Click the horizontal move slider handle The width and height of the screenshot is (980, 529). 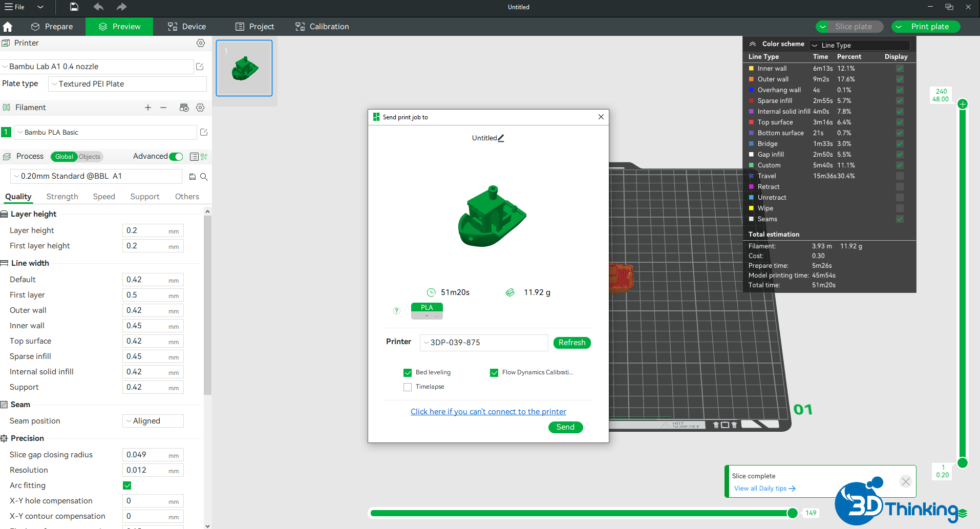tap(793, 513)
